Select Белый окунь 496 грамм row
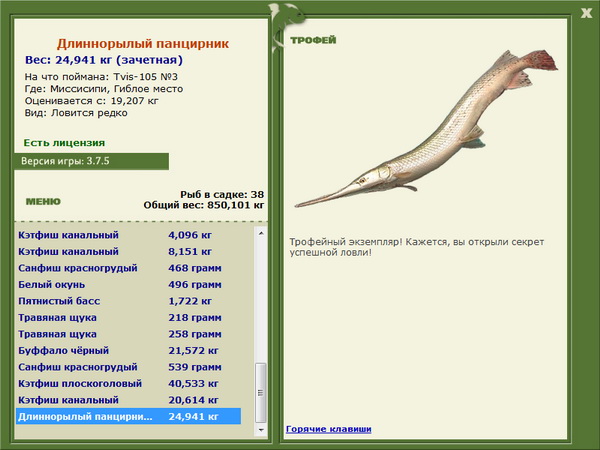Viewport: 600px width, 450px height. (129, 284)
